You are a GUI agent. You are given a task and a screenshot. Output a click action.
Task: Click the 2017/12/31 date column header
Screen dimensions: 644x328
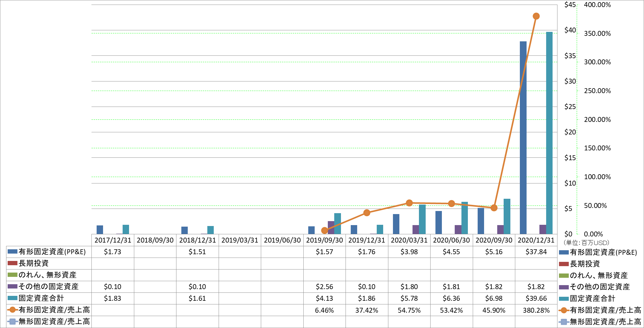coord(113,240)
